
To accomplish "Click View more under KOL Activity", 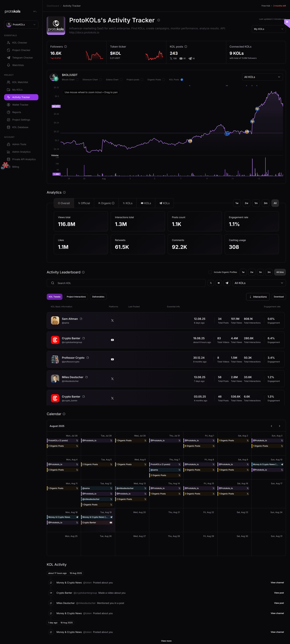I will (x=166, y=641).
